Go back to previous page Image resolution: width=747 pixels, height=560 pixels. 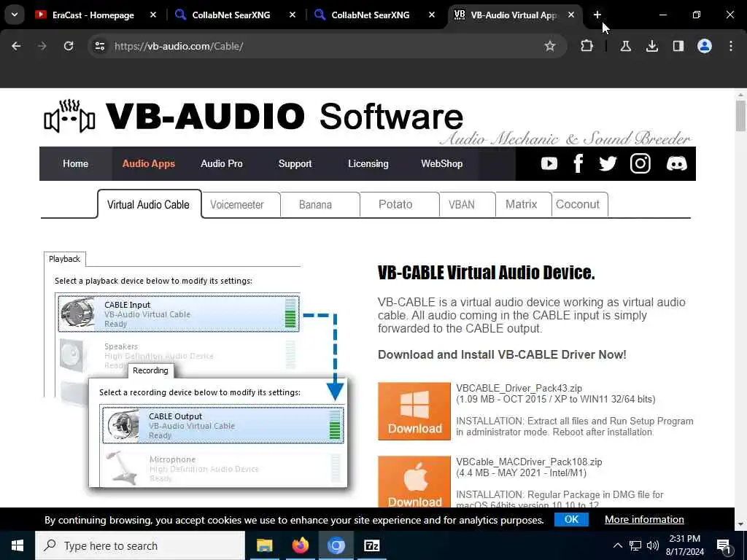pyautogui.click(x=16, y=46)
